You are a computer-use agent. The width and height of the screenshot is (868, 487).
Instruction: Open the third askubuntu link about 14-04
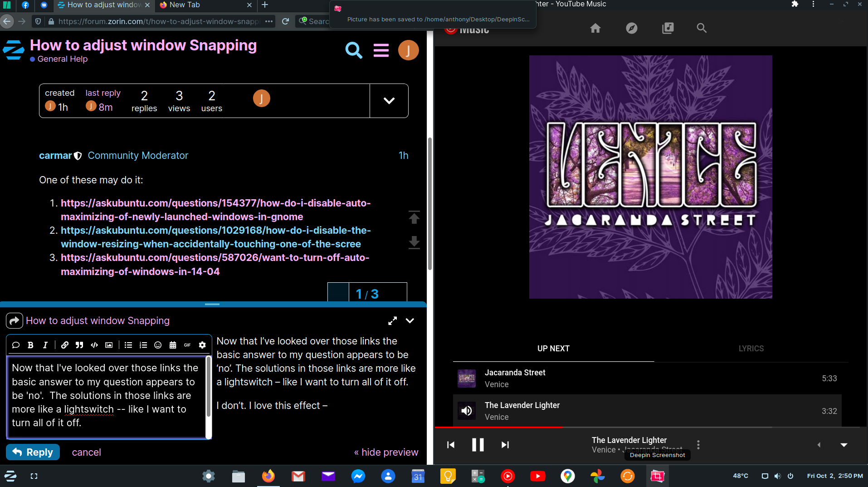(215, 264)
